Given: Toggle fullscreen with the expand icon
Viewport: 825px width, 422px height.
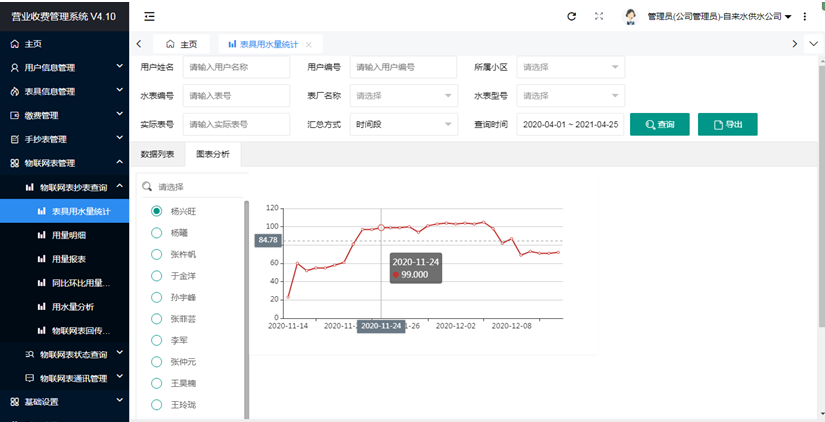Looking at the screenshot, I should [599, 17].
